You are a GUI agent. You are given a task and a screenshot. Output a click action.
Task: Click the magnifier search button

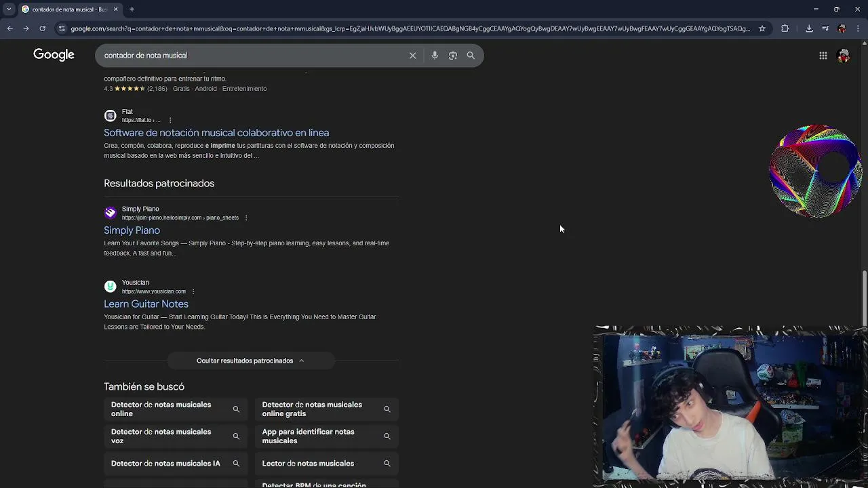click(x=471, y=56)
